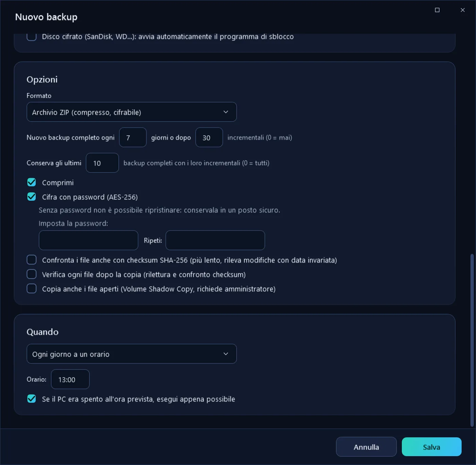Enable the Disco cifrato auto-unlock checkbox
This screenshot has height=465, width=476.
click(32, 36)
